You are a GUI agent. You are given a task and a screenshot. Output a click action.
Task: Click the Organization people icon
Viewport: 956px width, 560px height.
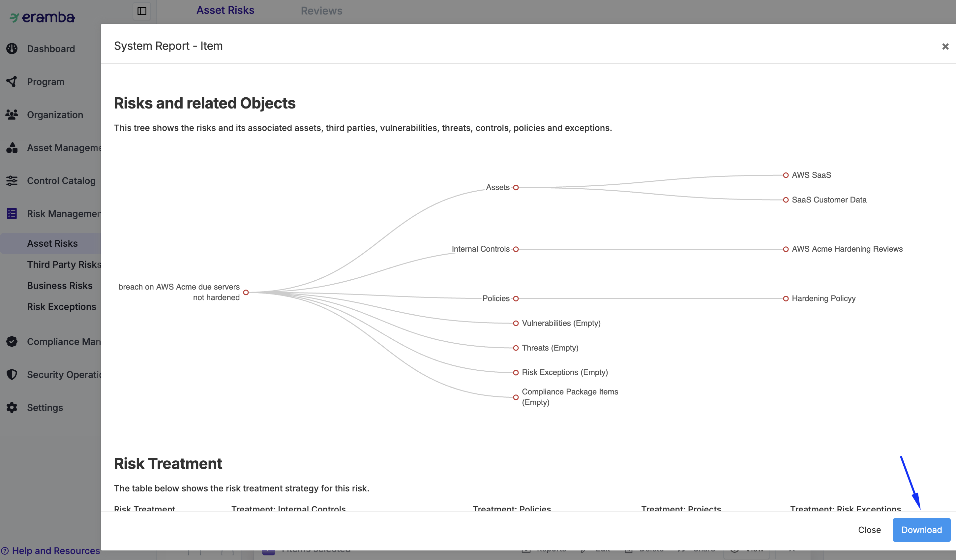(x=12, y=114)
